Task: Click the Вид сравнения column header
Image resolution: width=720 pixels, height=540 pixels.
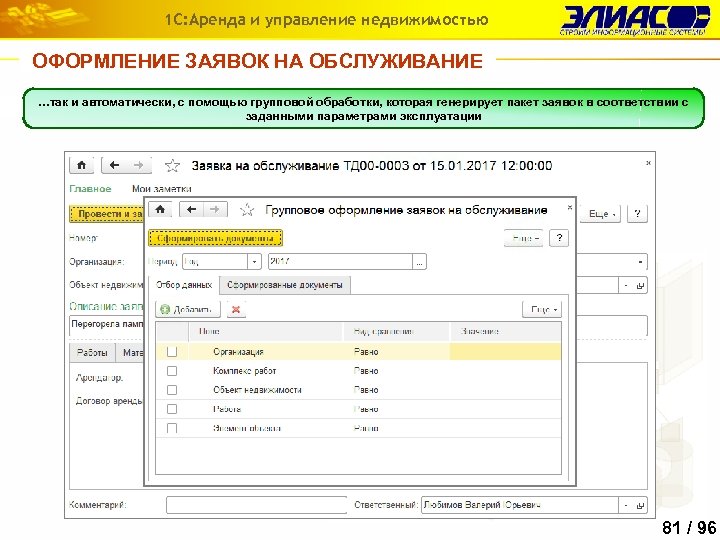Action: (x=396, y=331)
